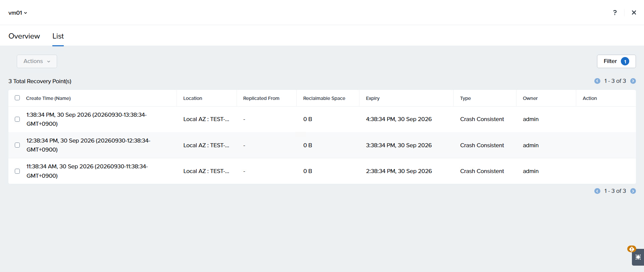Open the Actions dropdown menu
644x272 pixels.
tap(37, 61)
